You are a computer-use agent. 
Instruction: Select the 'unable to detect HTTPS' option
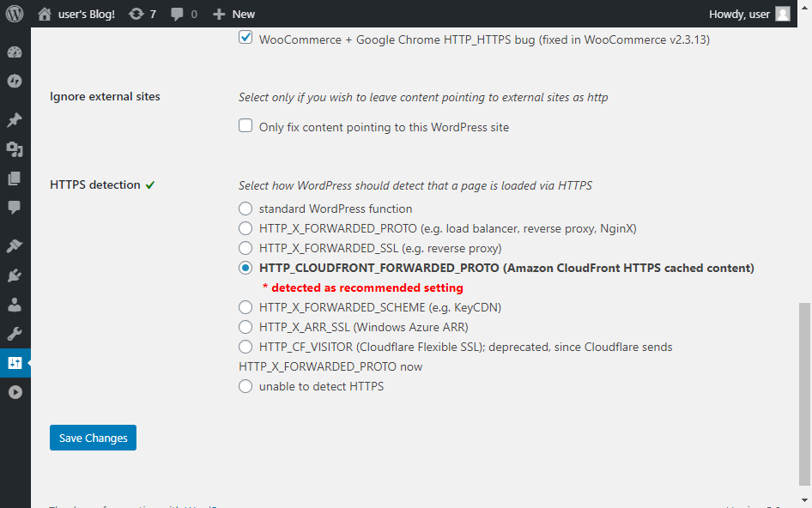pos(245,386)
